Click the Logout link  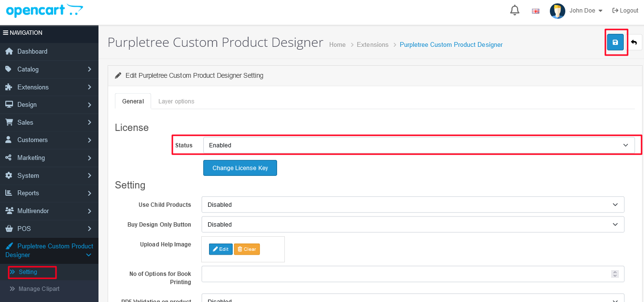(625, 11)
